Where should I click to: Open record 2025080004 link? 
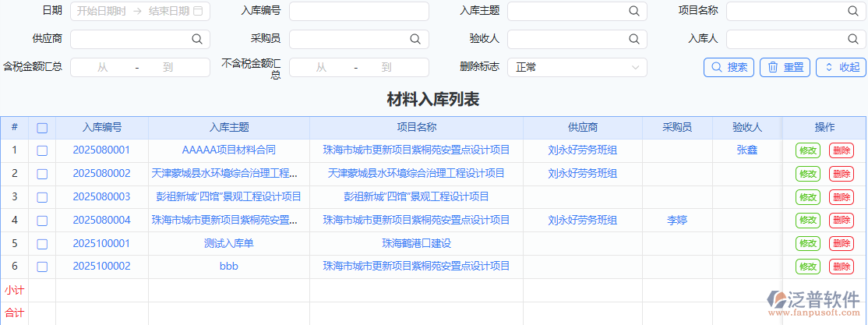(102, 220)
